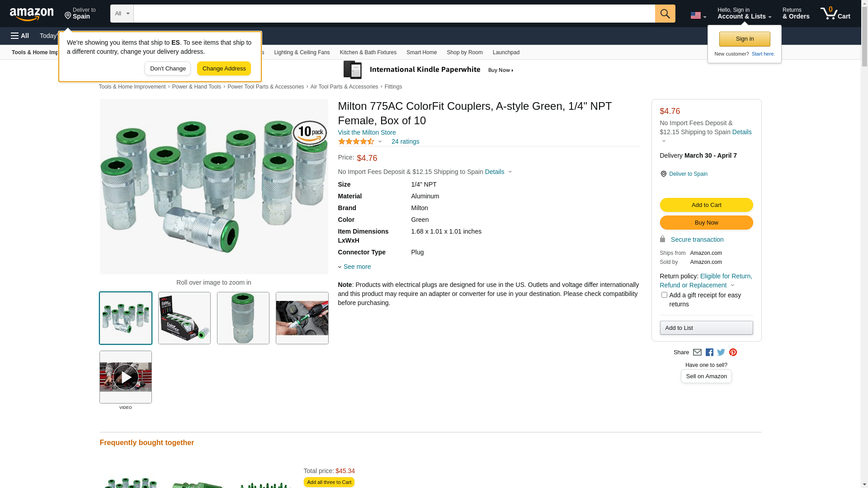
Task: Visit the Milton Store link
Action: [x=367, y=132]
